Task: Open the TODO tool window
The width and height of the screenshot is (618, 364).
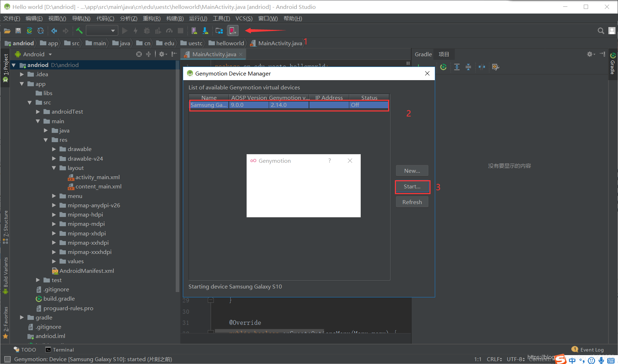Action: 25,350
